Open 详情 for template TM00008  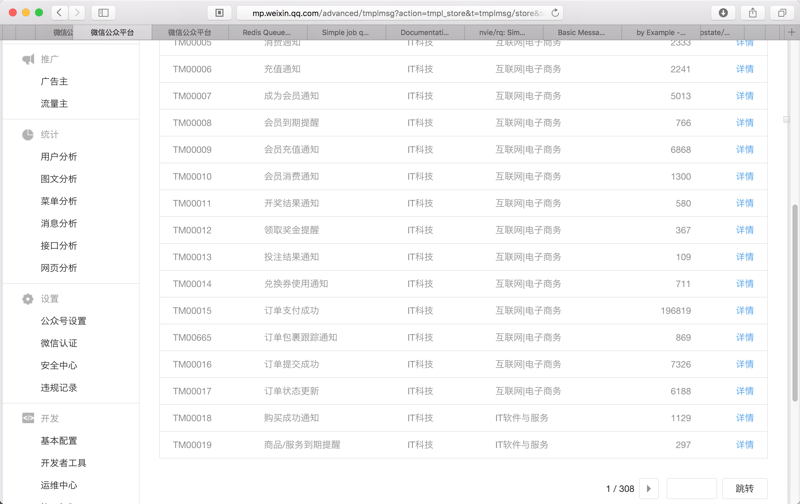744,123
